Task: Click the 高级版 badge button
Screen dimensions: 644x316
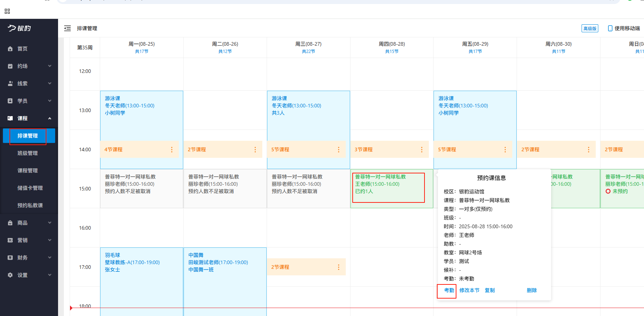Action: (x=590, y=28)
